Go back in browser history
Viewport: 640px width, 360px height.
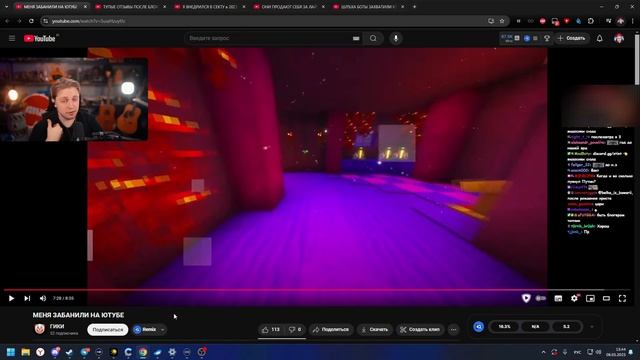coord(7,21)
